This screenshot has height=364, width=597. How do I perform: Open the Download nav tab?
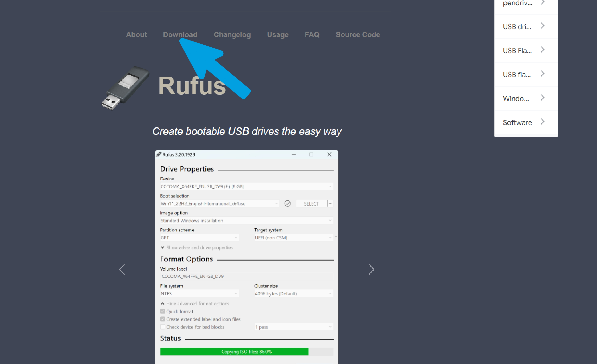[x=180, y=35]
